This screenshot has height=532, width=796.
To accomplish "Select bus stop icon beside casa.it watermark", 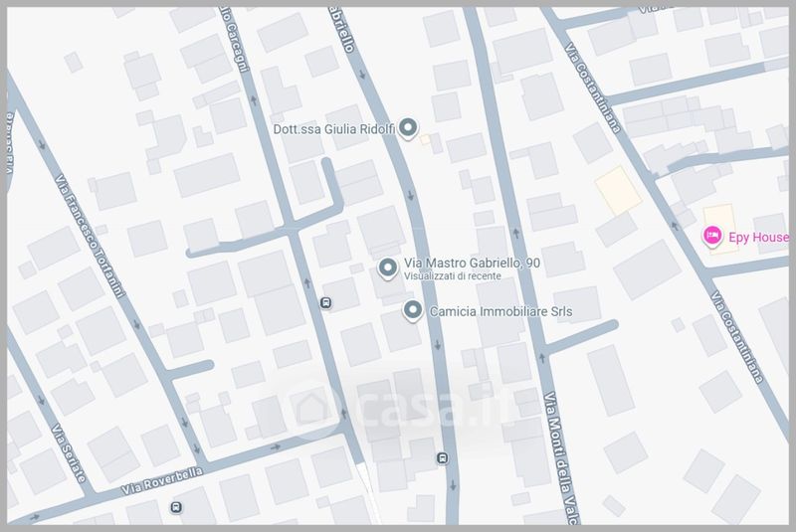I will pyautogui.click(x=441, y=458).
